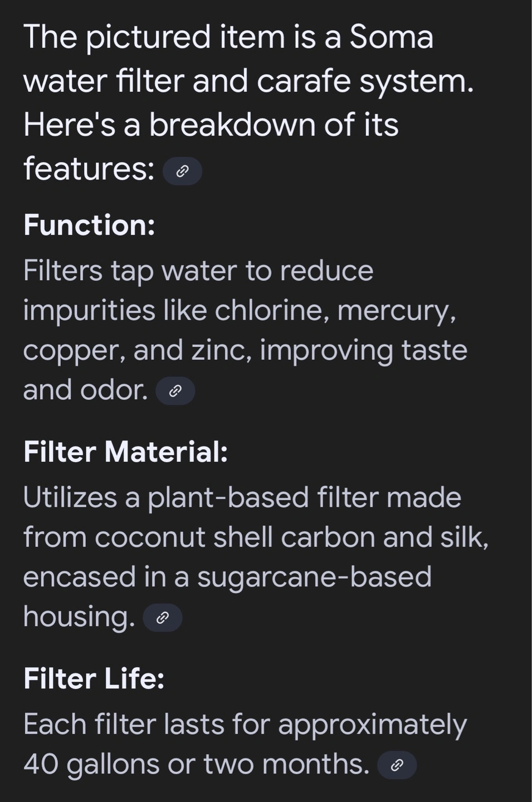Tap the text "water filter and carafe system."
The width and height of the screenshot is (532, 802).
(x=248, y=81)
